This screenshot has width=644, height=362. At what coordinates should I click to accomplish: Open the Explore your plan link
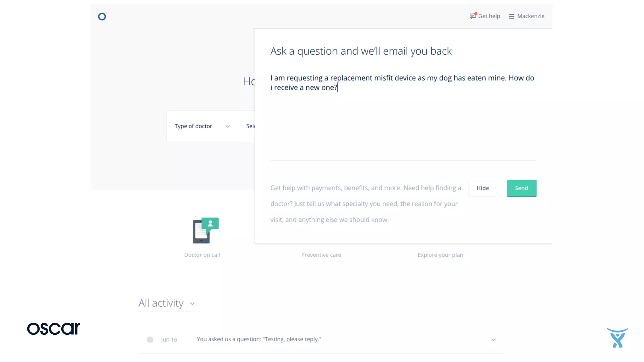440,255
